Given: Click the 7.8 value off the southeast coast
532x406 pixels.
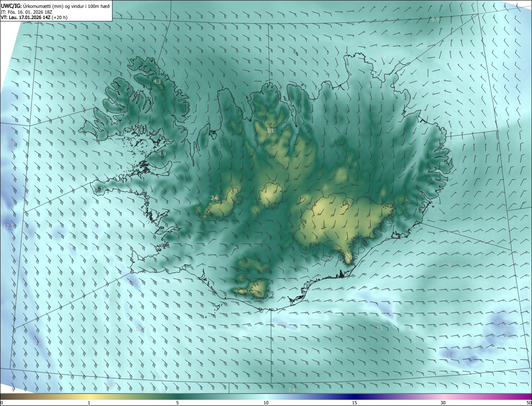Looking at the screenshot, I should point(448,265).
